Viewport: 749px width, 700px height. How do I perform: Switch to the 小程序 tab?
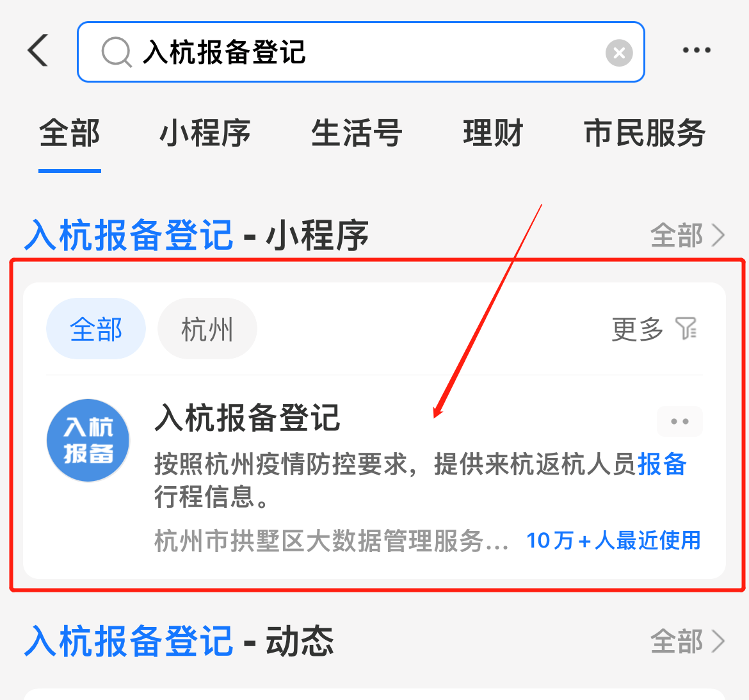[204, 133]
